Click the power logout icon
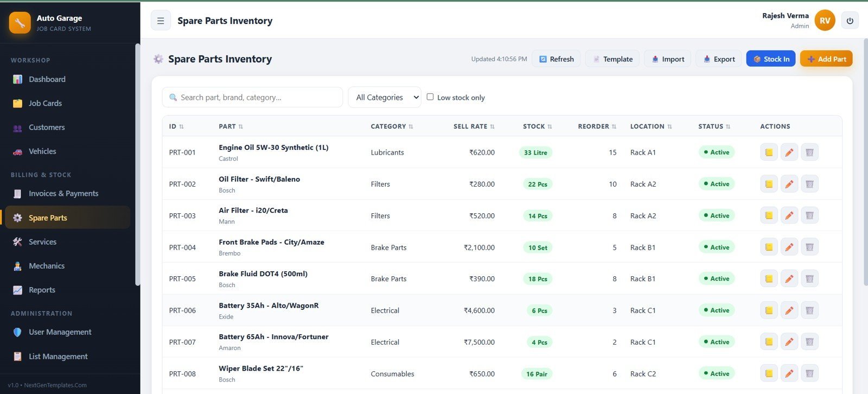This screenshot has width=868, height=394. (850, 21)
